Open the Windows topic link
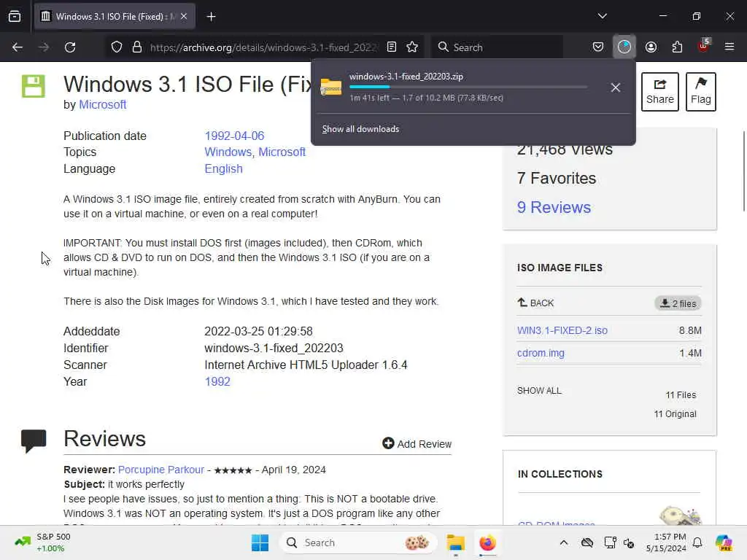 click(x=228, y=152)
